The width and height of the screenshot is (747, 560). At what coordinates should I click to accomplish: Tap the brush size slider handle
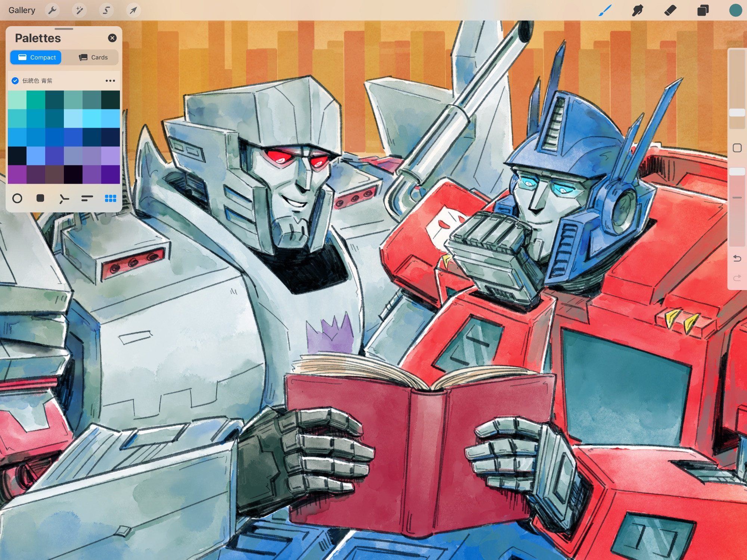point(737,112)
